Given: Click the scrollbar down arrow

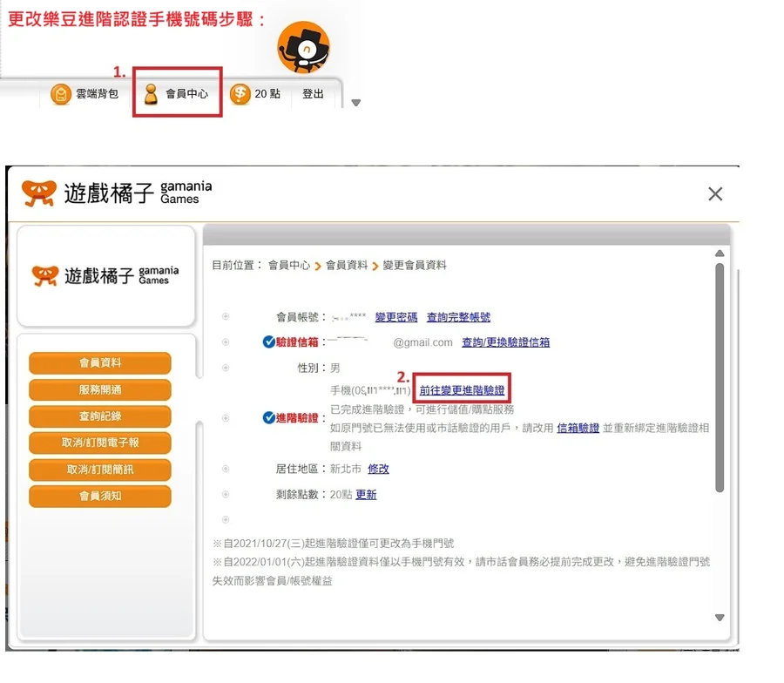Looking at the screenshot, I should (x=720, y=618).
